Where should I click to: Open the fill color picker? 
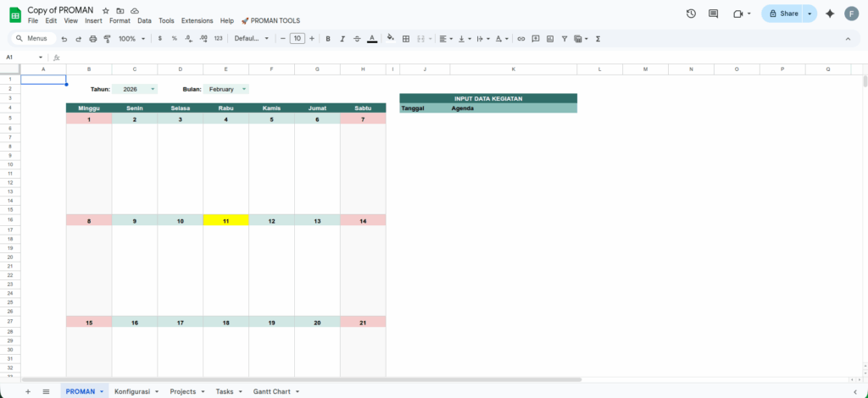390,39
